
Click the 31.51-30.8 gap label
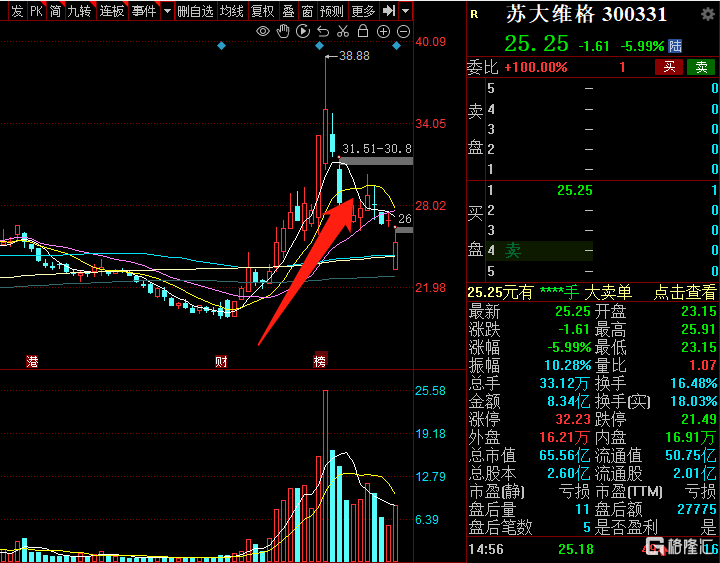point(377,148)
